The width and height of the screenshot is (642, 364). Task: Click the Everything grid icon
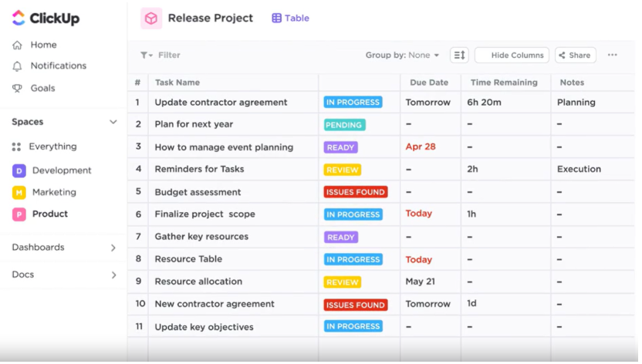coord(16,147)
